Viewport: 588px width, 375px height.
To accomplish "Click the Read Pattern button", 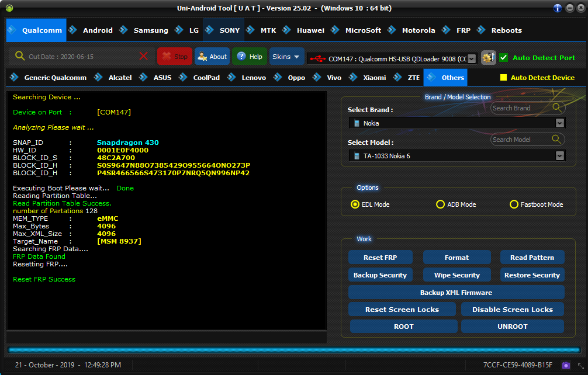I will point(532,258).
